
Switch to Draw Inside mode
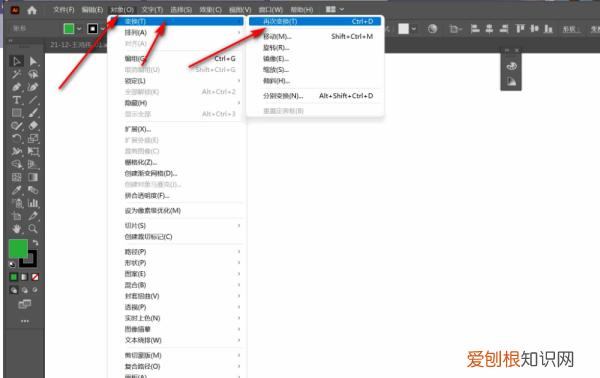click(x=35, y=290)
